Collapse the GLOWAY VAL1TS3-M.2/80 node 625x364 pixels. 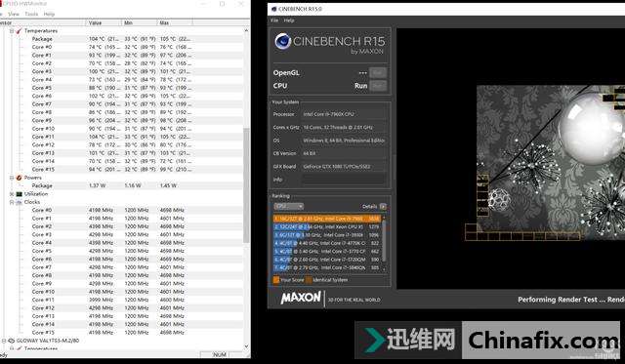tap(4, 341)
